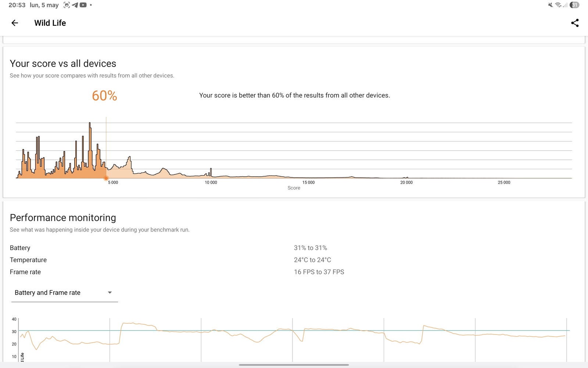The image size is (588, 368).
Task: Tap the orange 60% percentile value
Action: pos(104,96)
